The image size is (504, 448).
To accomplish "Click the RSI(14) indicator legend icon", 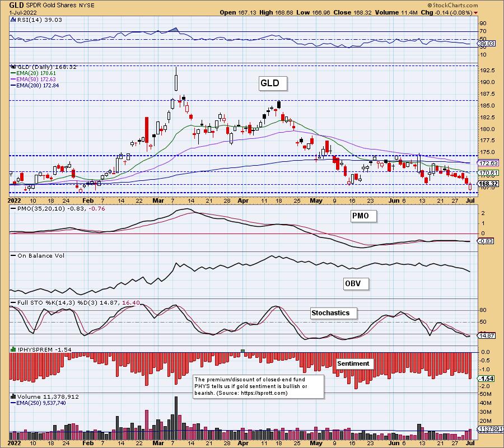I will 13,20.
